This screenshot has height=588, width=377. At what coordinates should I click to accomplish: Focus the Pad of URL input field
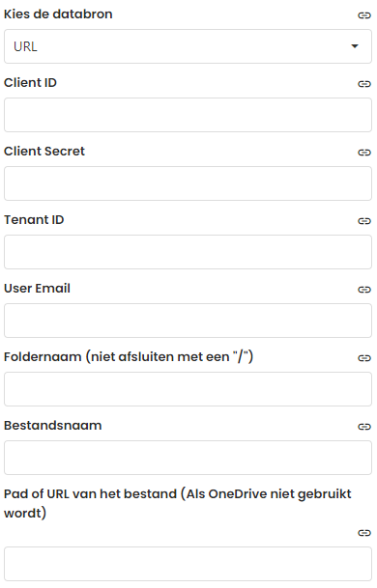[188, 565]
